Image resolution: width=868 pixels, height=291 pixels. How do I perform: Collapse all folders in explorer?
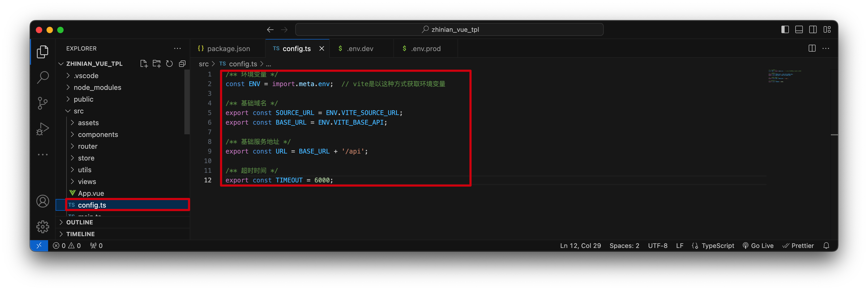tap(182, 64)
